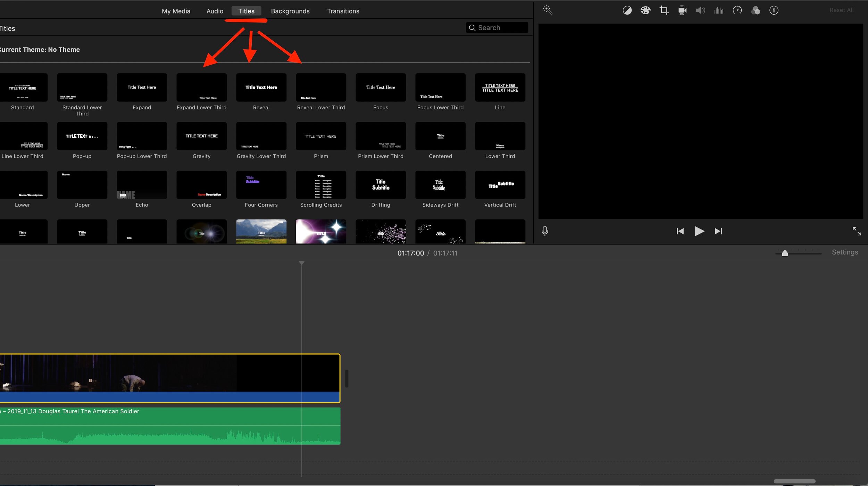Jump to the previous clip start
The image size is (868, 486).
[680, 231]
